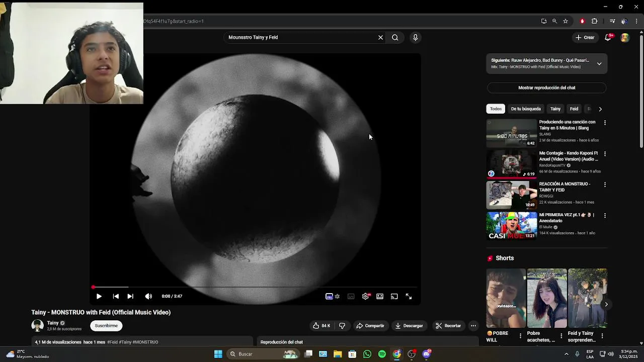This screenshot has width=644, height=362.
Task: Open Mi PRIMERA VEZ pt.1 video title
Action: [567, 218]
